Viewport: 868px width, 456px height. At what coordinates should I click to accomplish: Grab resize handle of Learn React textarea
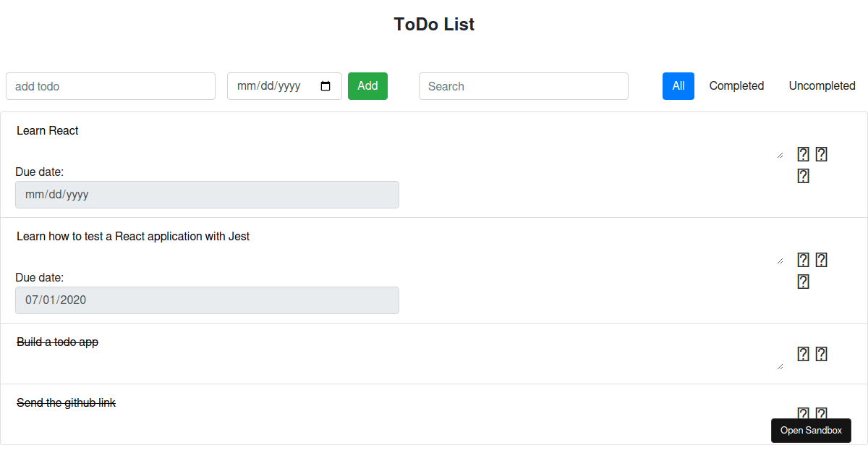pyautogui.click(x=780, y=154)
